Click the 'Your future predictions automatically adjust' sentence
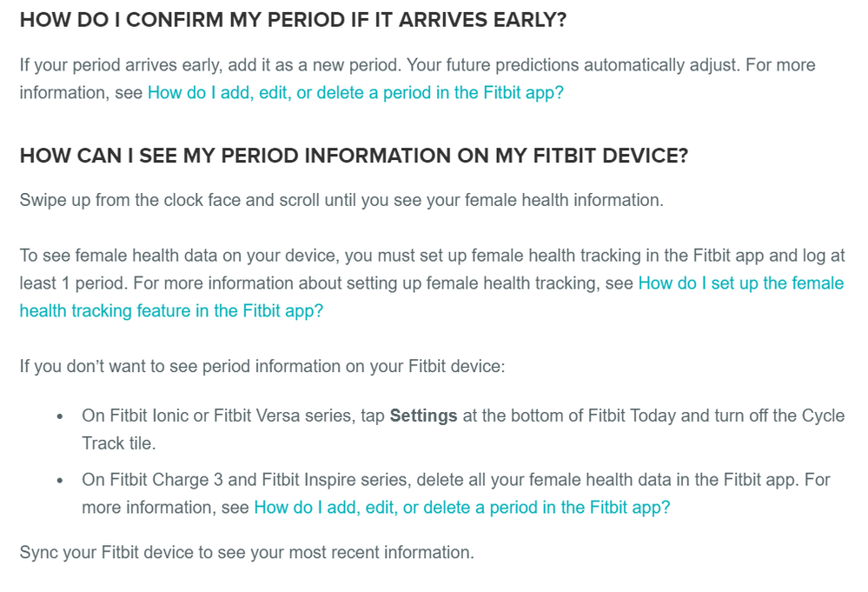 click(573, 65)
